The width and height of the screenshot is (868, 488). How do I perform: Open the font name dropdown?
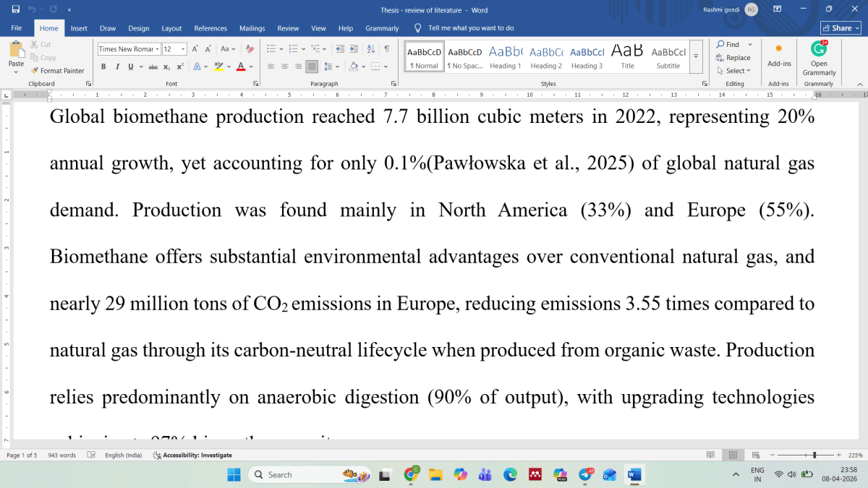pos(158,49)
